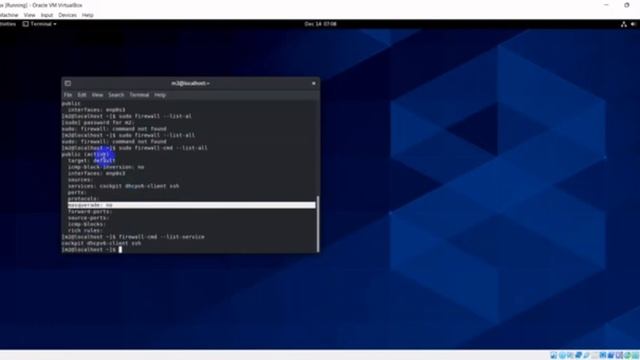Viewport: 640px width, 360px height.
Task: Click the 'protocols:' line
Action: [83, 199]
